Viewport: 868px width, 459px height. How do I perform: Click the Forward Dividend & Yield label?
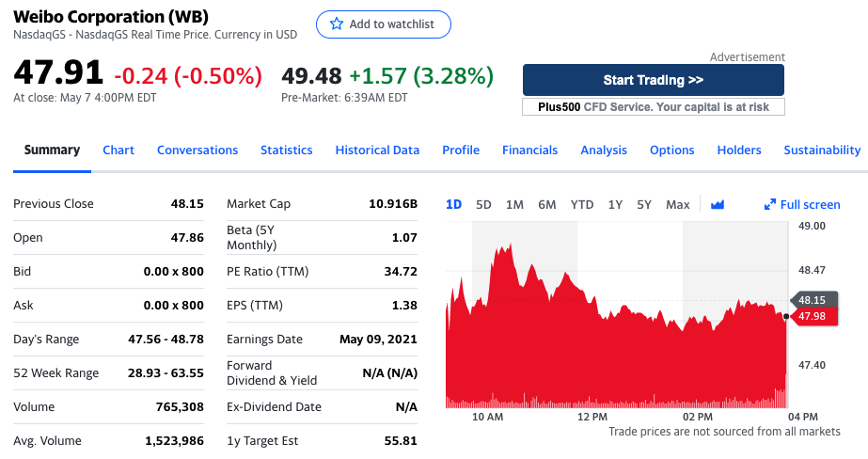[272, 373]
